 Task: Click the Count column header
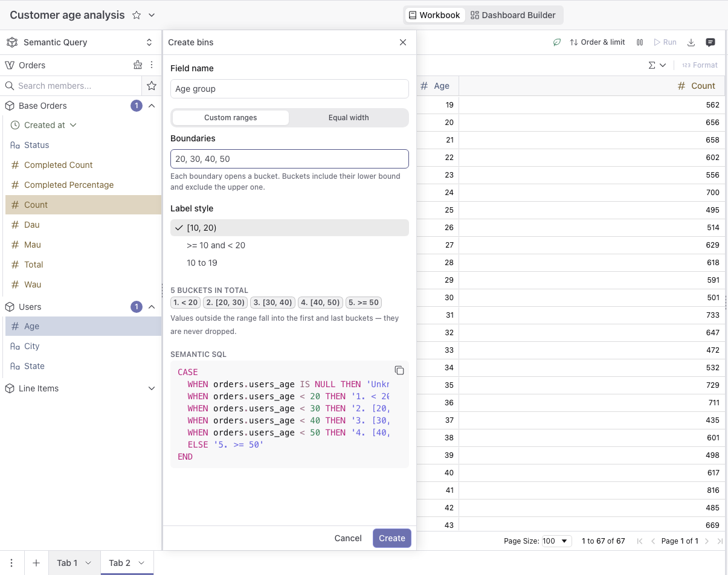(x=593, y=86)
